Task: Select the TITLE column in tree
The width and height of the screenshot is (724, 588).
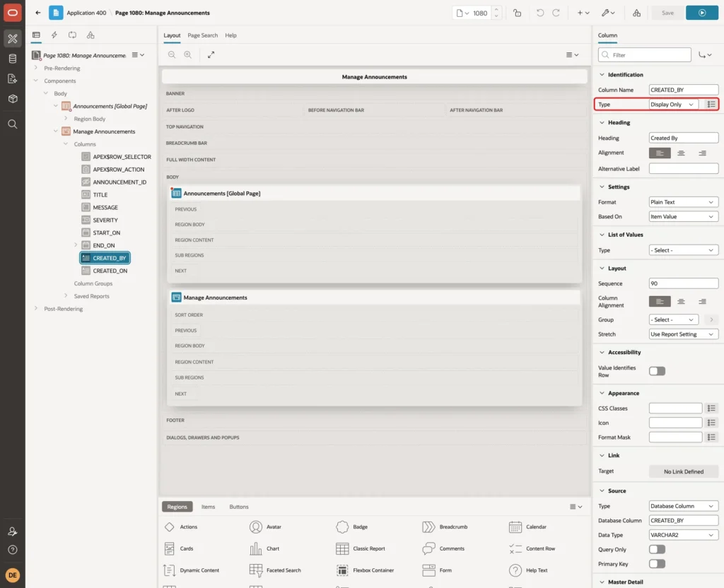Action: (100, 195)
